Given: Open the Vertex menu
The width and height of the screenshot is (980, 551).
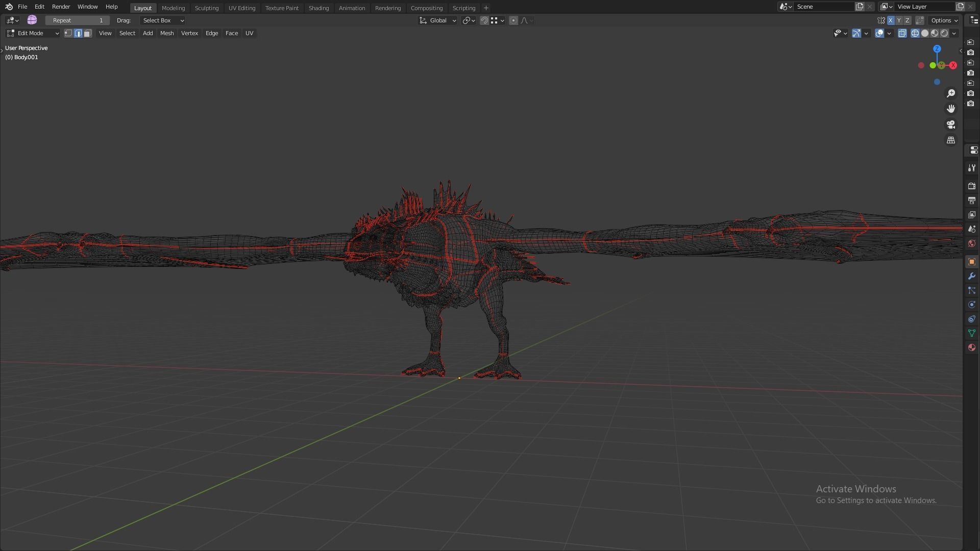Looking at the screenshot, I should click(x=189, y=33).
